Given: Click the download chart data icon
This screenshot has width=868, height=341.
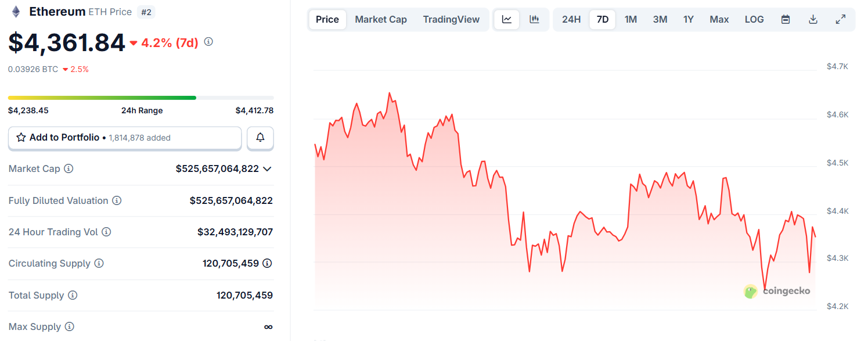Looking at the screenshot, I should click(813, 19).
